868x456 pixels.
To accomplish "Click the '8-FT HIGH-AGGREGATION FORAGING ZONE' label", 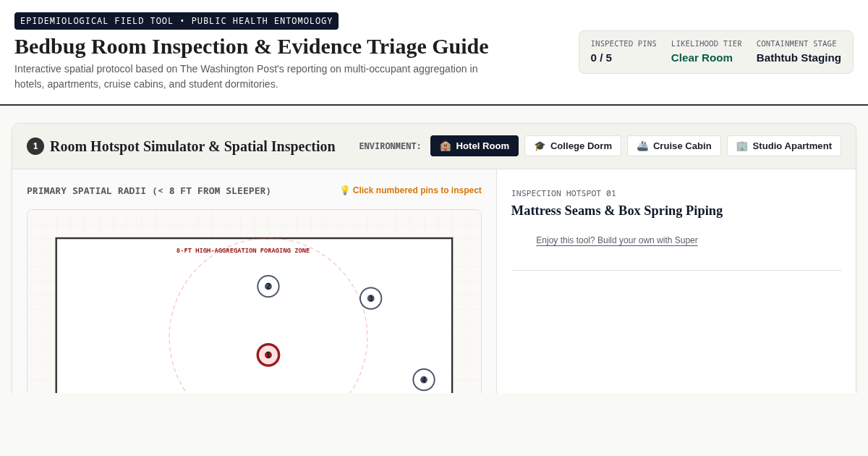I will (x=243, y=251).
